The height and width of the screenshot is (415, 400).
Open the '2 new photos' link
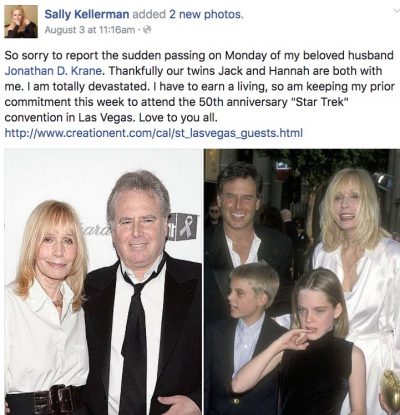[205, 14]
